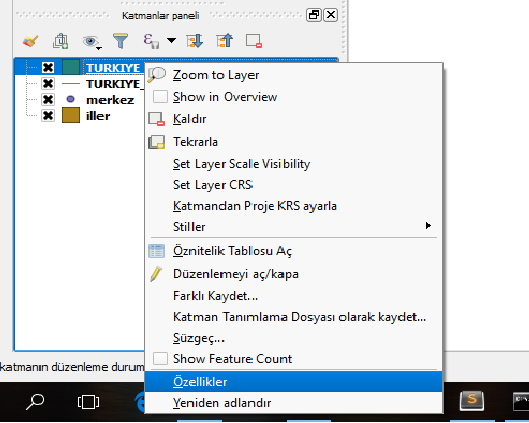The width and height of the screenshot is (529, 423).
Task: Choose Tekrarla to duplicate layer
Action: 294,142
